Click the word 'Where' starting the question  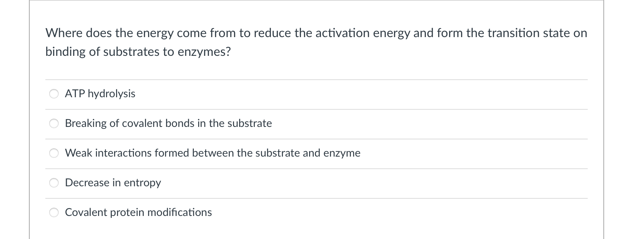click(64, 33)
